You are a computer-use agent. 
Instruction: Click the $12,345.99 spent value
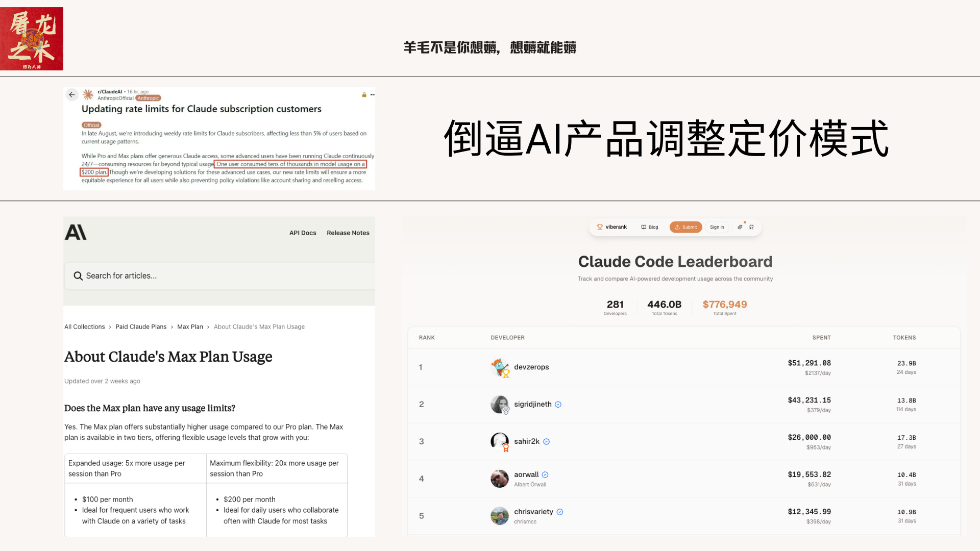click(x=809, y=512)
